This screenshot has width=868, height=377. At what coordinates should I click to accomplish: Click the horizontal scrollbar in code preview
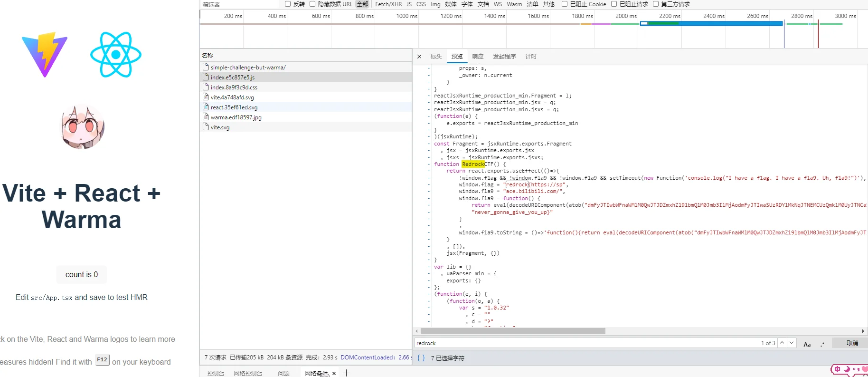tap(513, 331)
